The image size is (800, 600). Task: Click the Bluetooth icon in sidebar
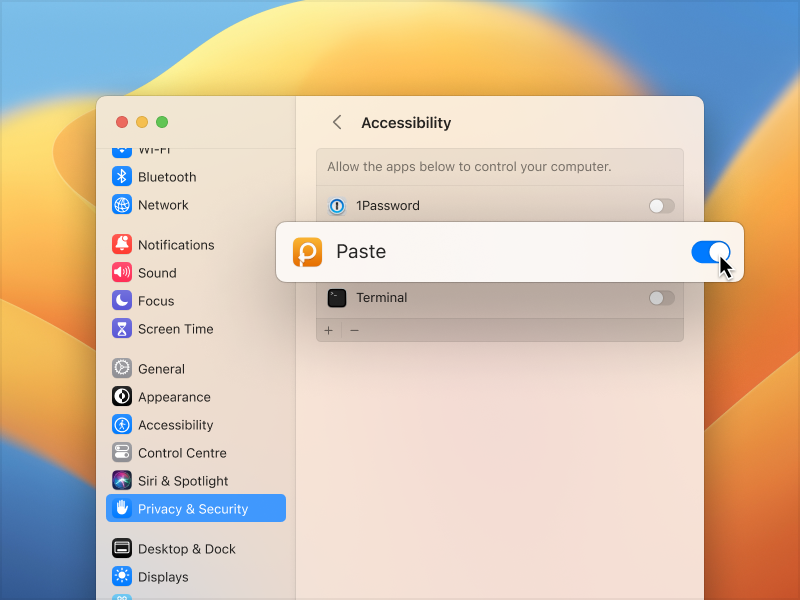click(x=121, y=177)
